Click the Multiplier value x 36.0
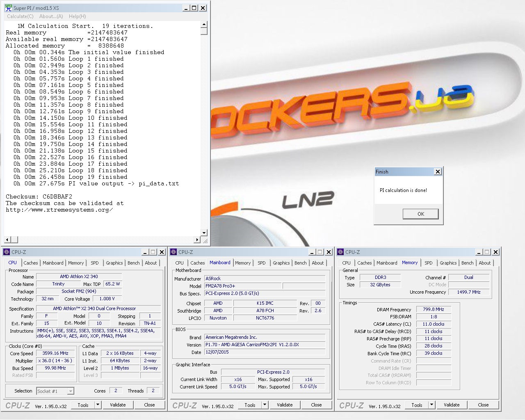Viewport: 525px width, 420px height. pos(55,361)
